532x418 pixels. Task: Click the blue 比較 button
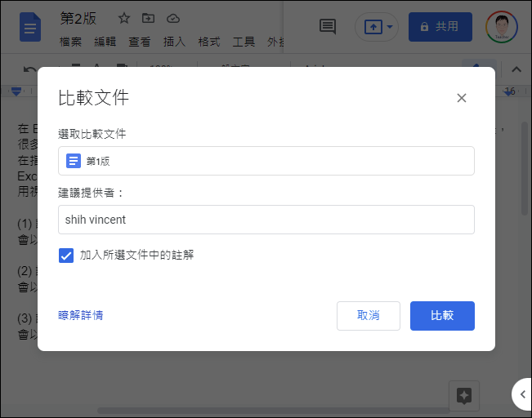pos(442,316)
